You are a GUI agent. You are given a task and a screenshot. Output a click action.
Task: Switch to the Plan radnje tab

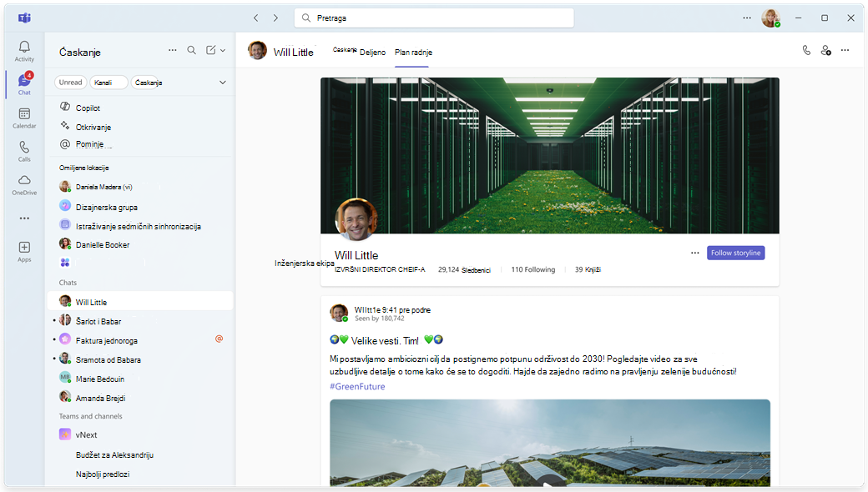click(x=413, y=52)
